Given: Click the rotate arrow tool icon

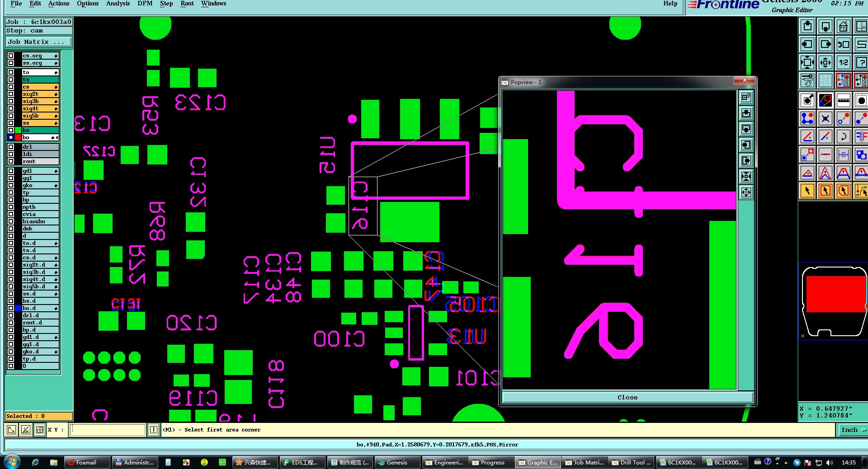Looking at the screenshot, I should (x=843, y=136).
